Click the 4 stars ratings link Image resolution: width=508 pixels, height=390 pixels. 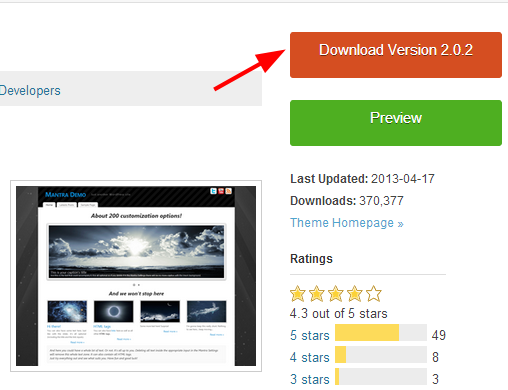[x=310, y=357]
